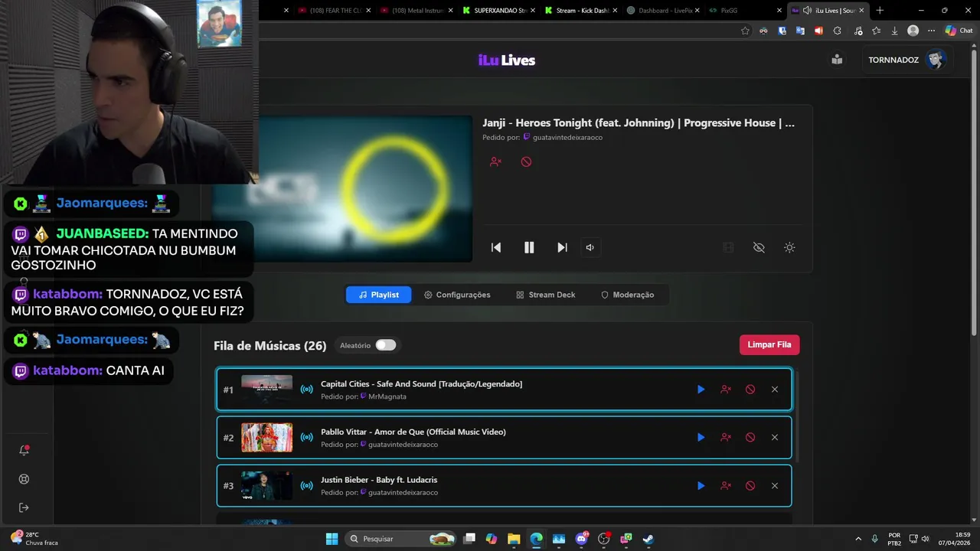Toggle the hide video eye icon

pos(759,247)
